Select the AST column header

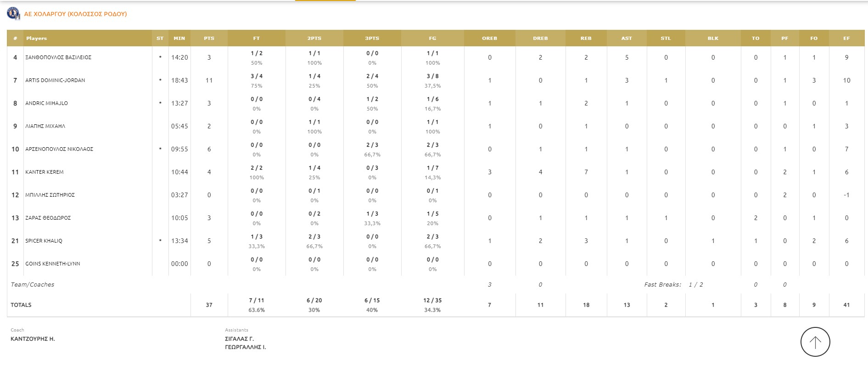click(626, 39)
